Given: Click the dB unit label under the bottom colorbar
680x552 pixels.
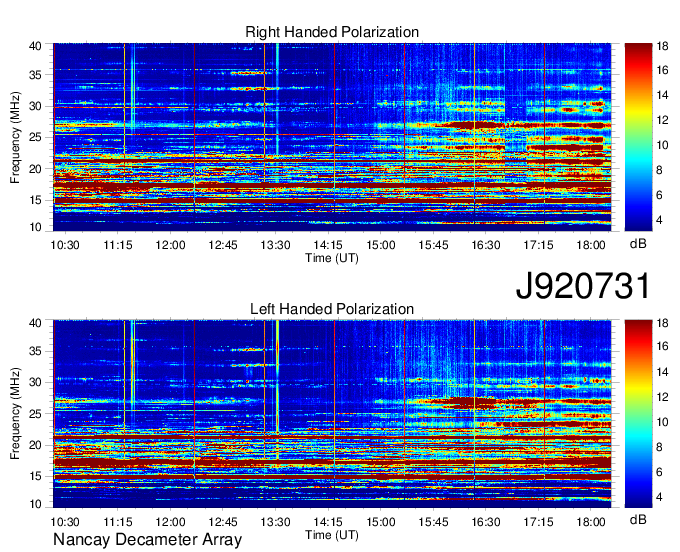Looking at the screenshot, I should pos(638,519).
